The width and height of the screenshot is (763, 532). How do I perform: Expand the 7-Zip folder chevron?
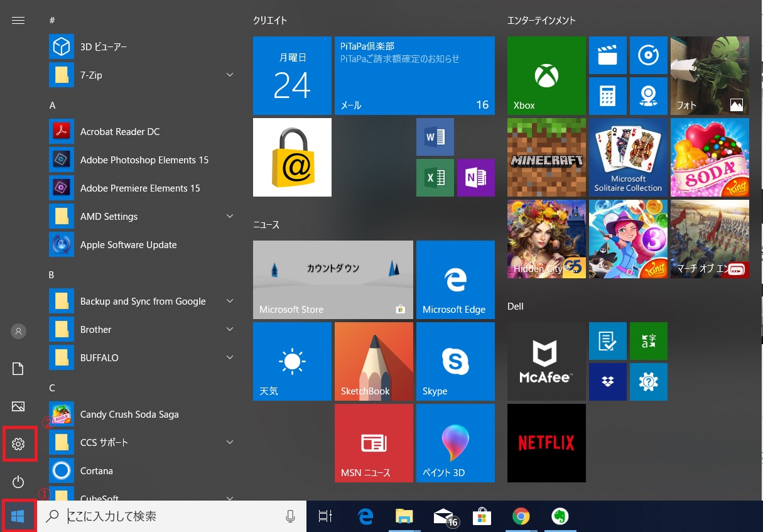coord(230,75)
